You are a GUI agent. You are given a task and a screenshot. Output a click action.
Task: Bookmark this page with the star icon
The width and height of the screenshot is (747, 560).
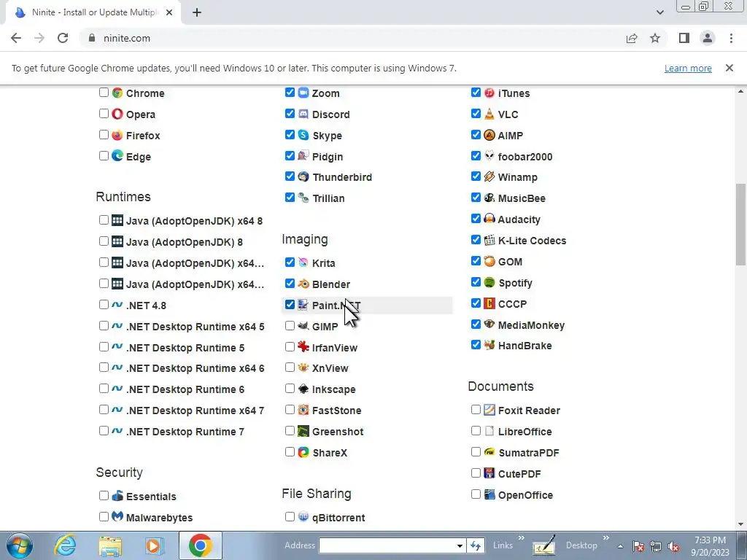coord(655,38)
